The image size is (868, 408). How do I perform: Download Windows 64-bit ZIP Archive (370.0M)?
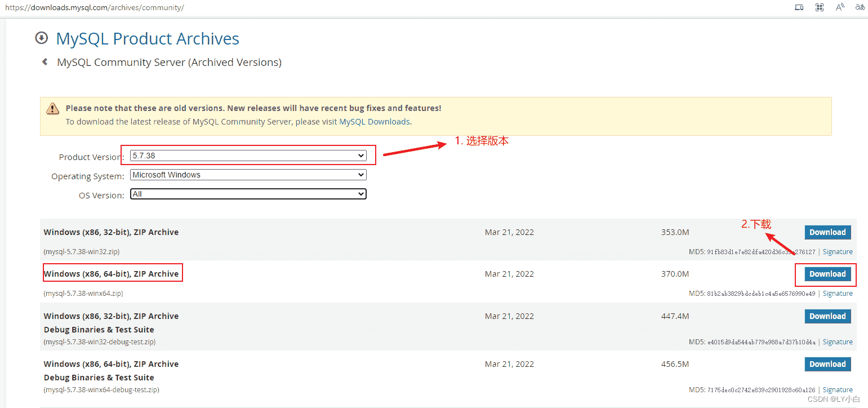pos(827,274)
